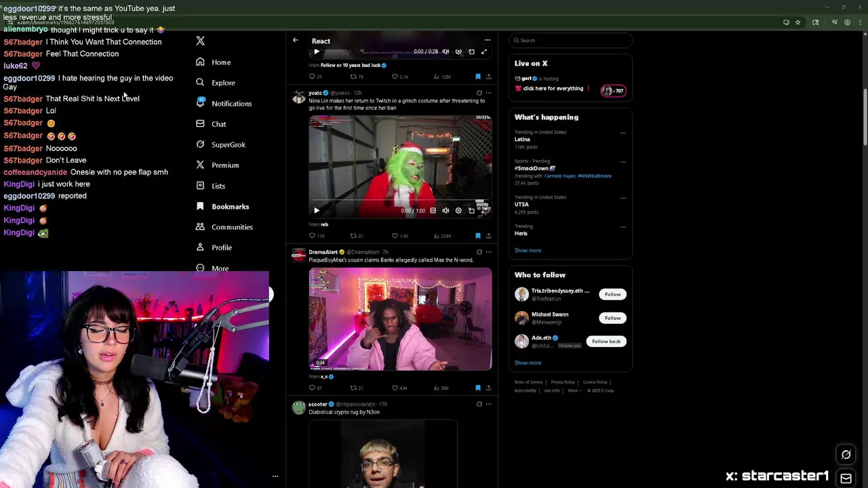Open more options for #SmackDown trend
Image resolution: width=868 pixels, height=488 pixels.
(x=623, y=162)
